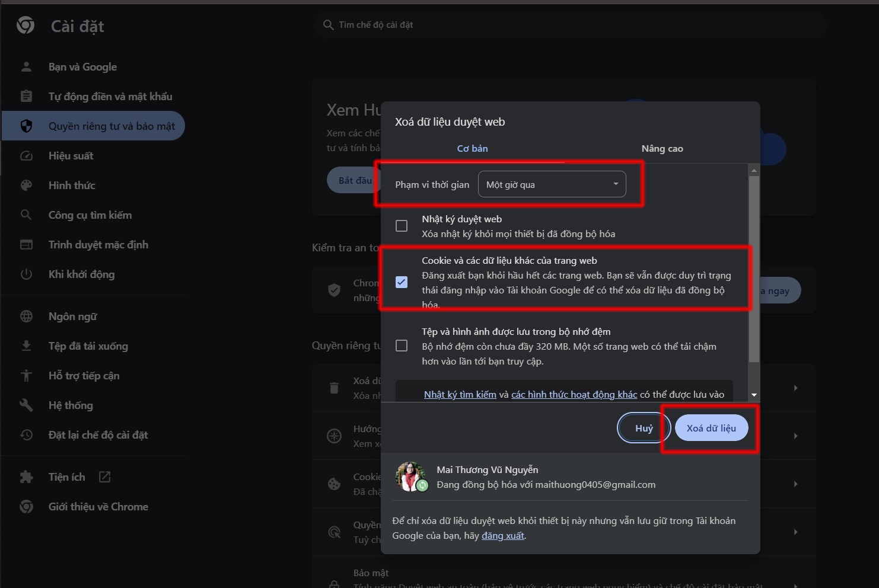This screenshot has width=879, height=588.
Task: Switch to the Nâng cao tab
Action: 662,149
